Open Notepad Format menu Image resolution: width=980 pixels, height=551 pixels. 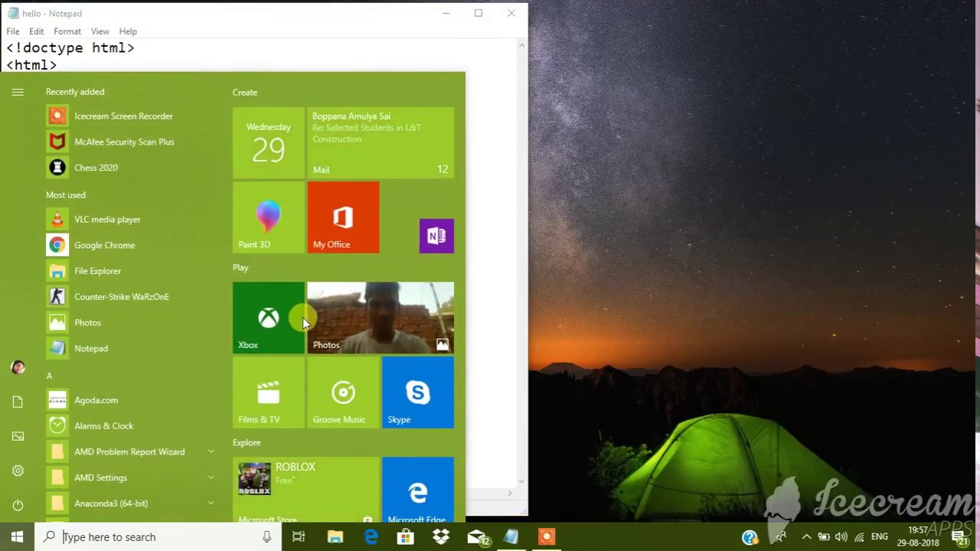(67, 31)
